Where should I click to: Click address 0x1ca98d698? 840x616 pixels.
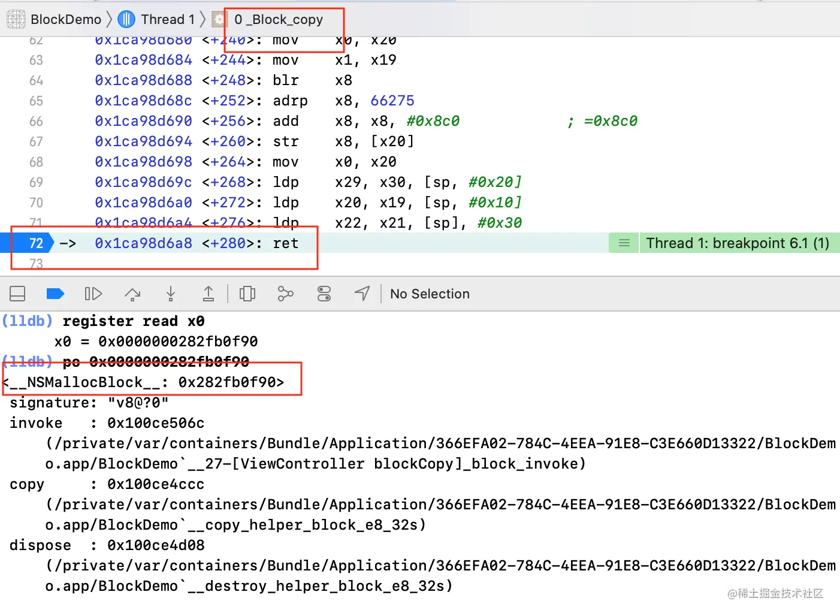pos(144,162)
